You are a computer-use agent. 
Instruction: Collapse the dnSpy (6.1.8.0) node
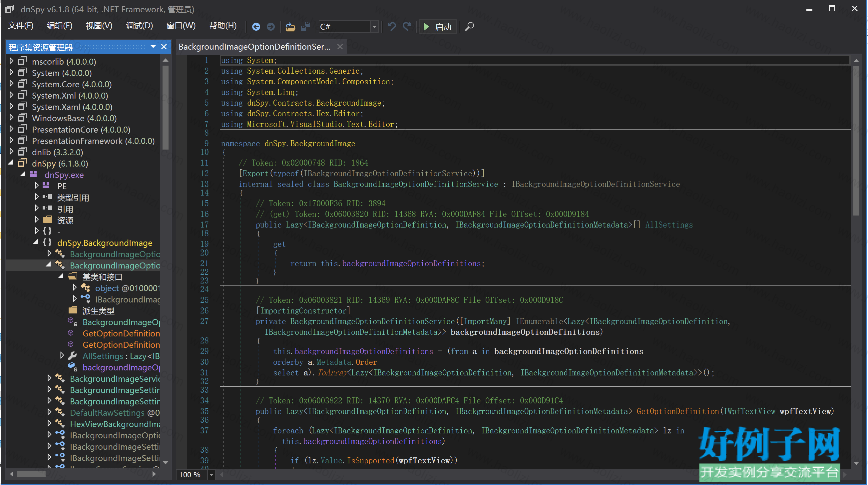click(11, 163)
